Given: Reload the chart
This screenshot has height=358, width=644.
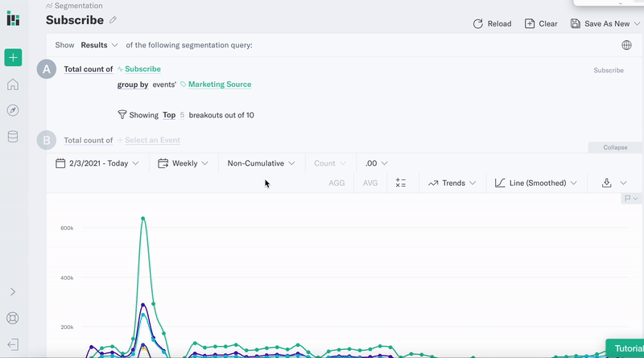Looking at the screenshot, I should click(492, 24).
